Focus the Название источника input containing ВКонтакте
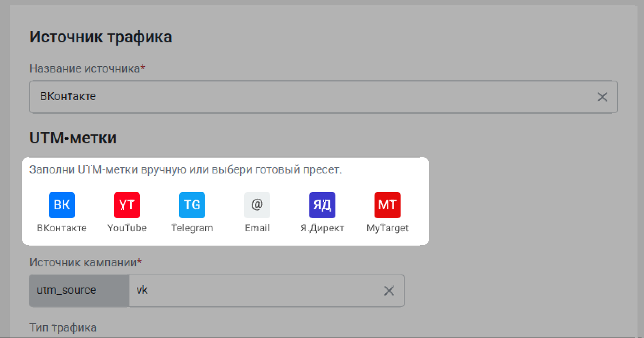This screenshot has height=338, width=644. click(309, 97)
